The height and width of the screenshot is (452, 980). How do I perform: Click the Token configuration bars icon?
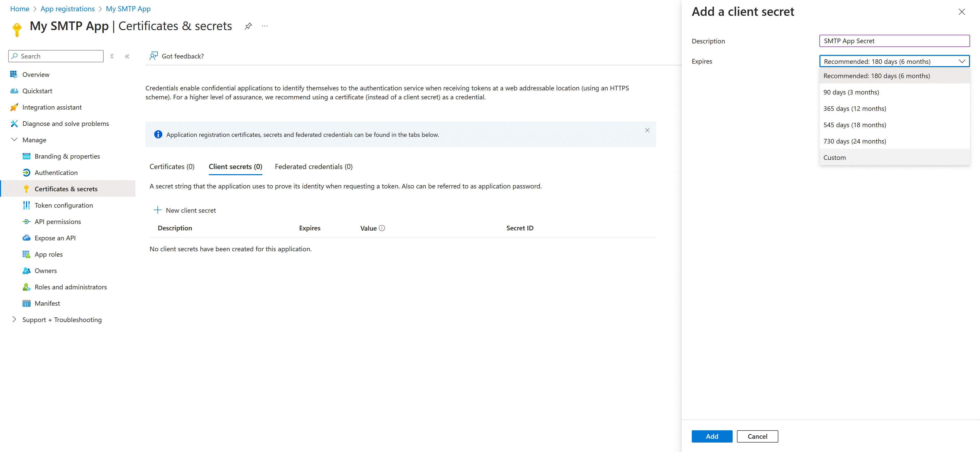click(26, 206)
